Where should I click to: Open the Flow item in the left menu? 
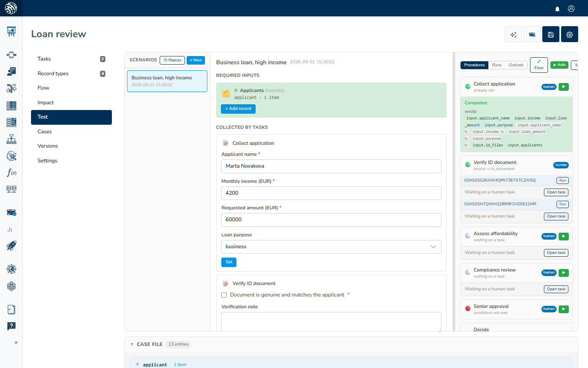[x=71, y=88]
